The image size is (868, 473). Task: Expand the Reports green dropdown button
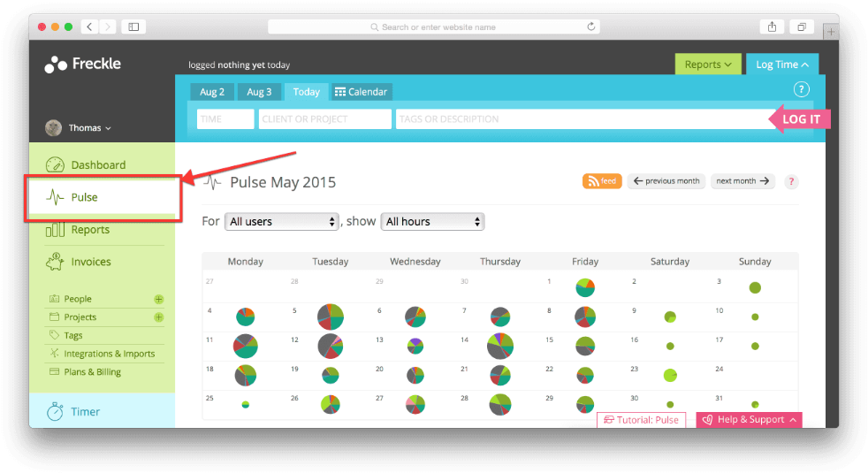point(708,65)
